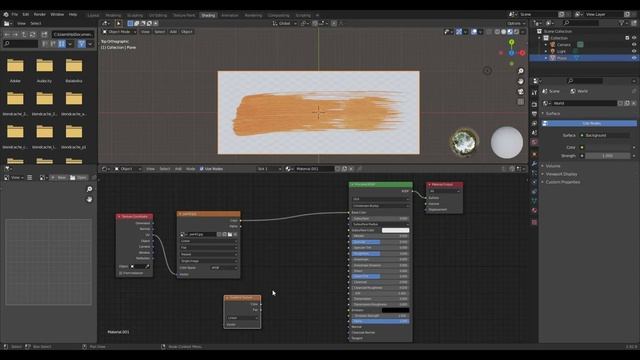Click eyedropper on Texture Coordinate Object field
Screen dimensions: 640x360
[x=147, y=267]
